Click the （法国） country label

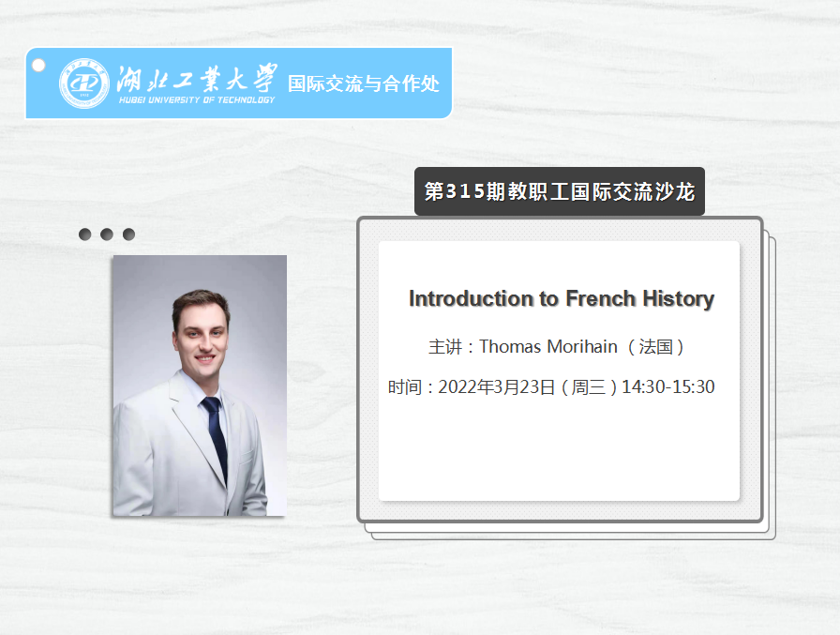click(x=656, y=347)
